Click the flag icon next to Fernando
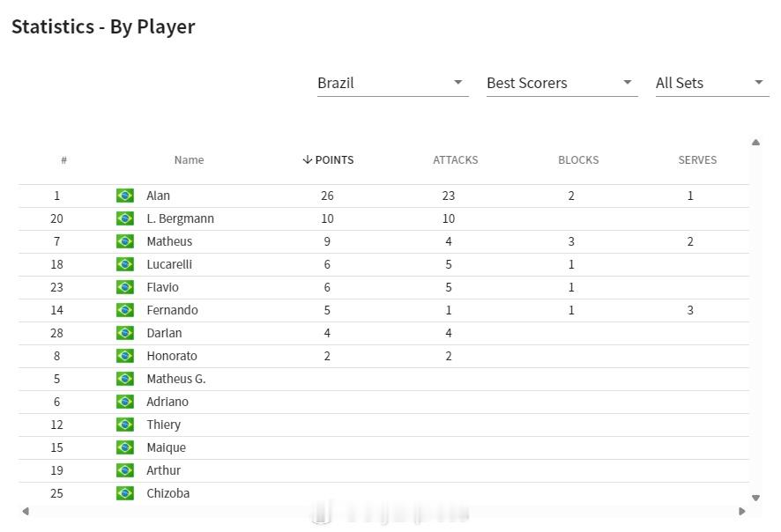The image size is (781, 532). pos(125,310)
